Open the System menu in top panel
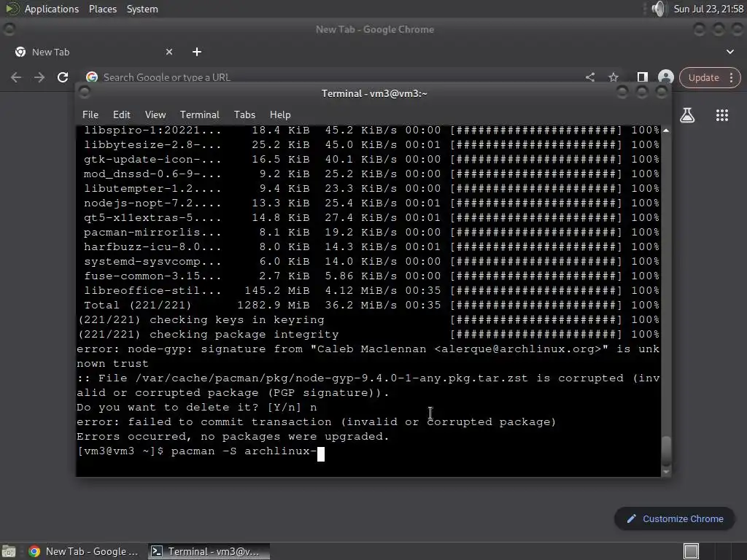The image size is (747, 560). (x=142, y=9)
